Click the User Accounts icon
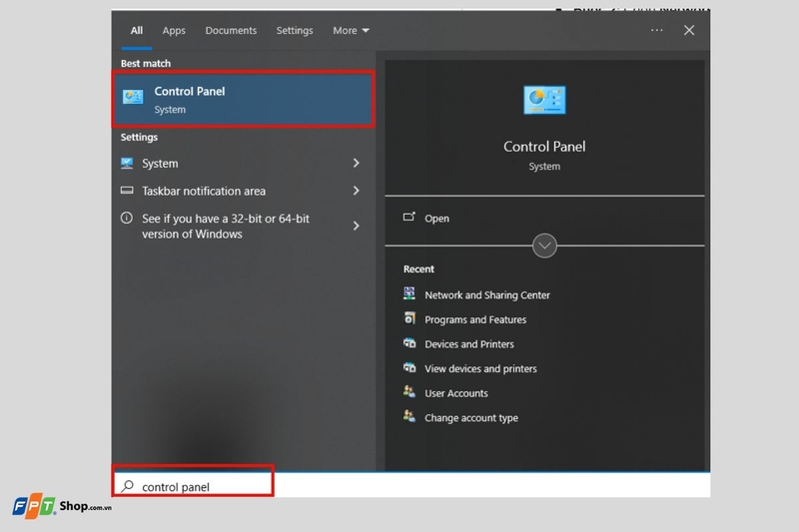The image size is (799, 532). [x=409, y=391]
